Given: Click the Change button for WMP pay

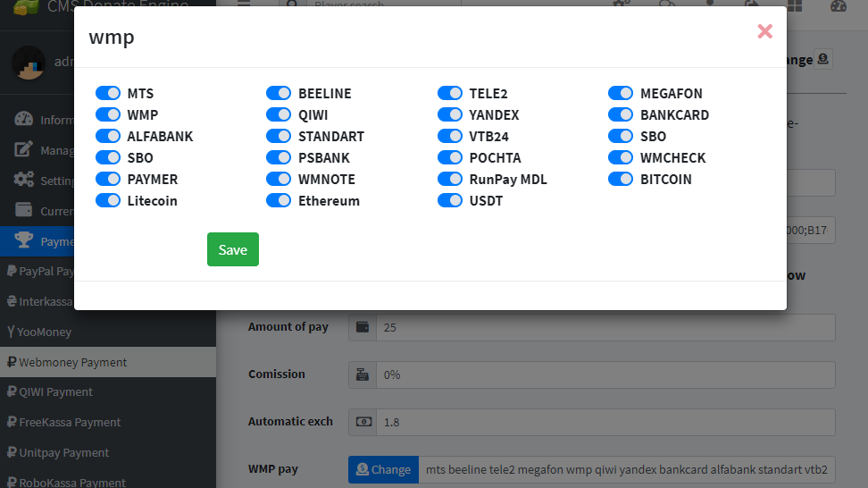Looking at the screenshot, I should click(383, 469).
